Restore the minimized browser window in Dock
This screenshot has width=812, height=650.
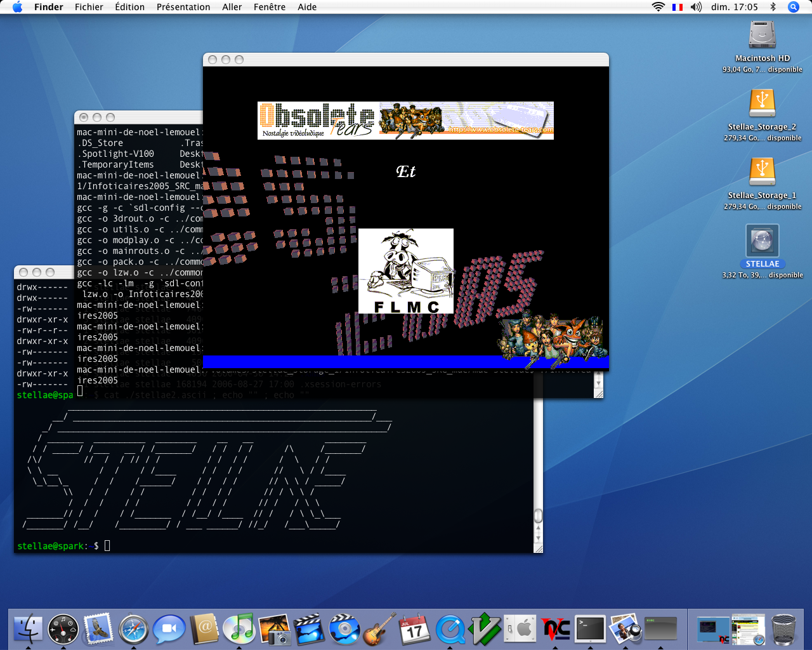tap(749, 629)
